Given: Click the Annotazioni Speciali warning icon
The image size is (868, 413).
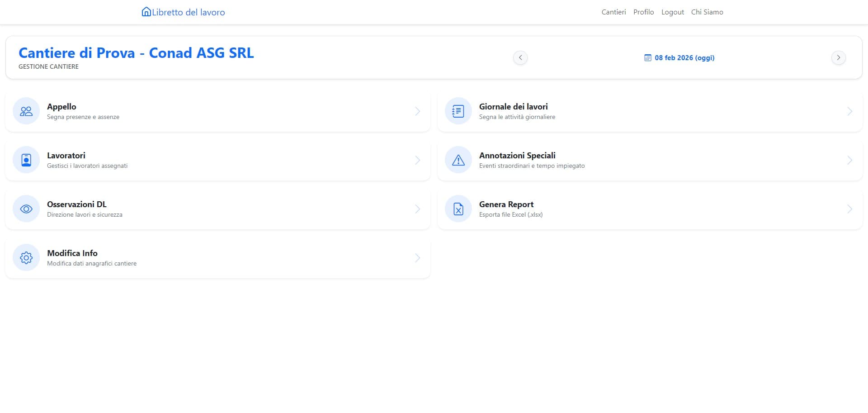Looking at the screenshot, I should (x=458, y=160).
